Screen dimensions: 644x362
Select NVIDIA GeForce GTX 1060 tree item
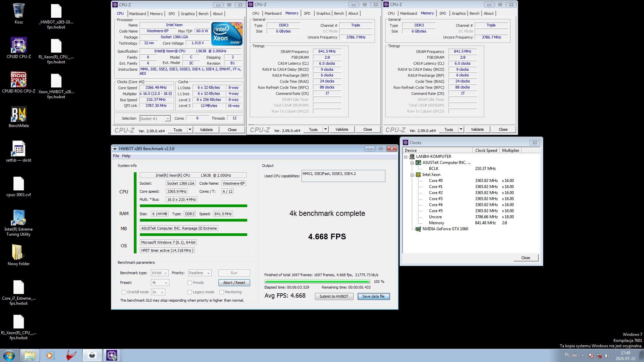click(445, 229)
